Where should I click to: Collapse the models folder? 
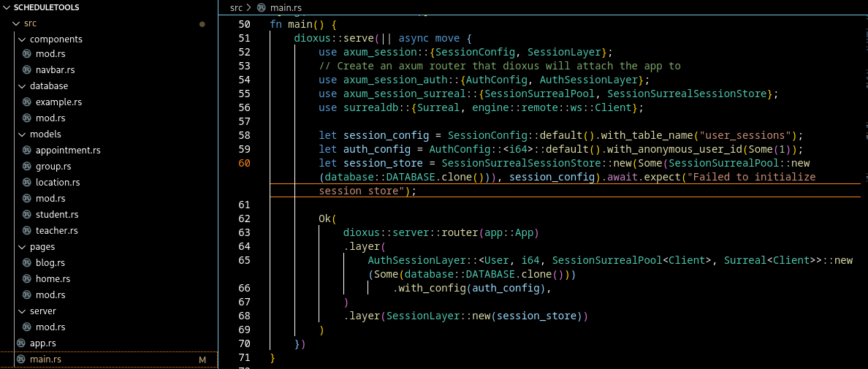(x=22, y=134)
